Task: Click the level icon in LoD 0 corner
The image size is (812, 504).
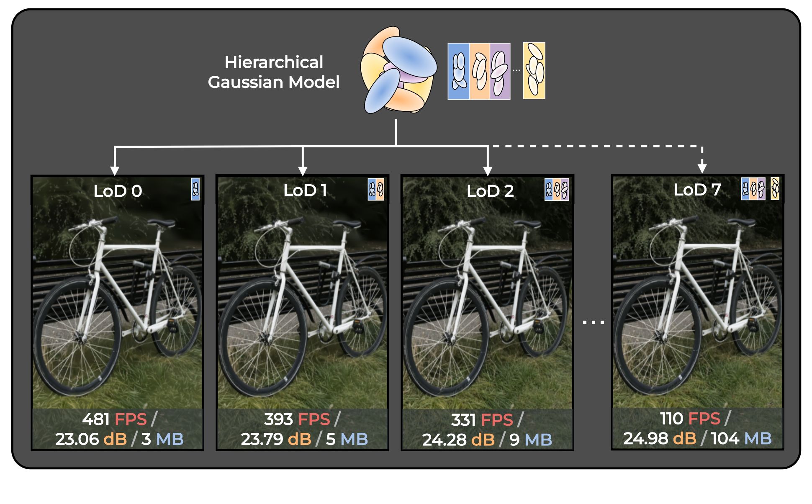Action: (195, 189)
